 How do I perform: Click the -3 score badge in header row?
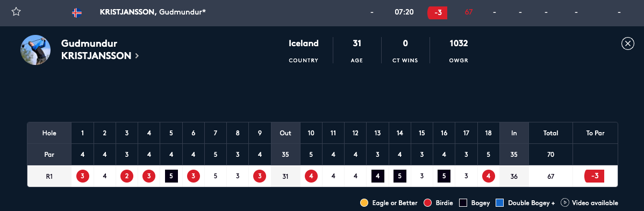click(x=438, y=12)
